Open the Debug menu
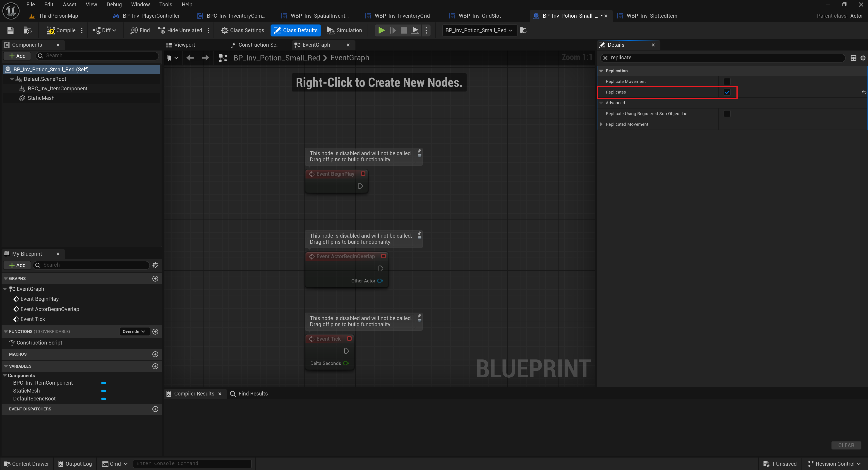868x470 pixels. click(114, 4)
